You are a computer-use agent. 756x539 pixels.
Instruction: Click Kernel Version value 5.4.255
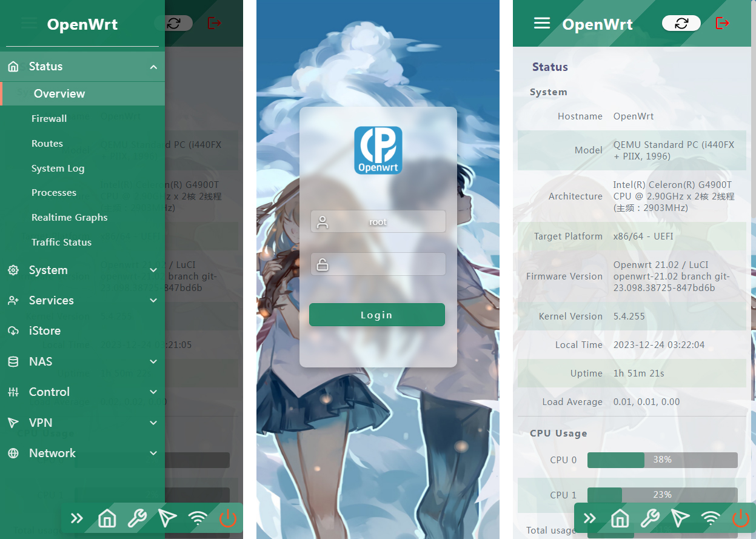pyautogui.click(x=630, y=316)
